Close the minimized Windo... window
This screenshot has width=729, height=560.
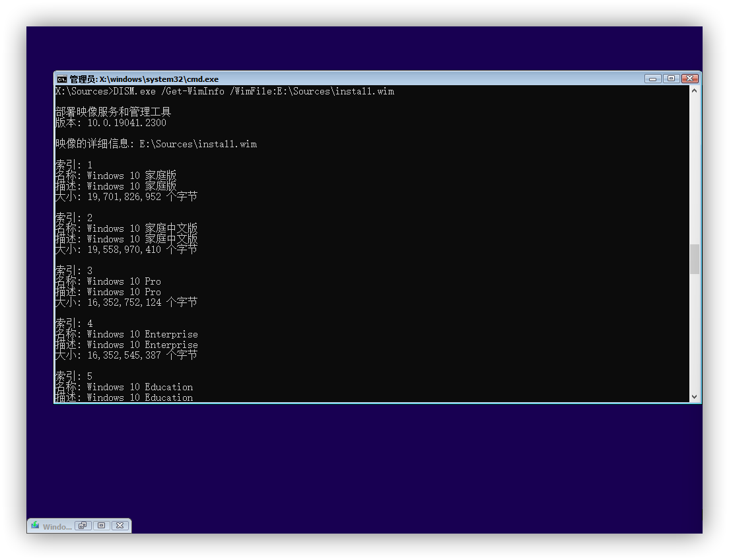pos(120,526)
